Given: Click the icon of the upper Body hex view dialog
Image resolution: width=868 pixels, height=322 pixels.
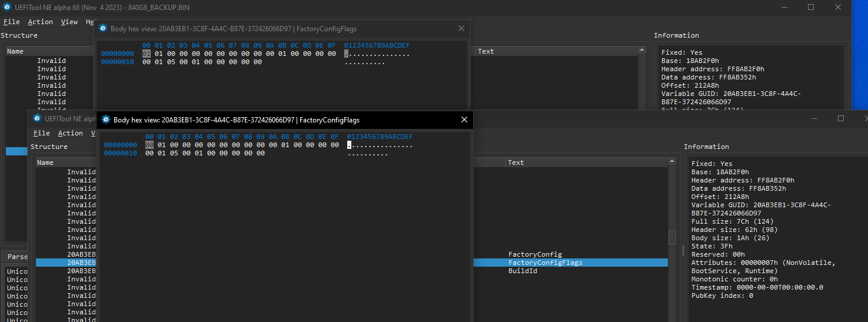Looking at the screenshot, I should (103, 28).
